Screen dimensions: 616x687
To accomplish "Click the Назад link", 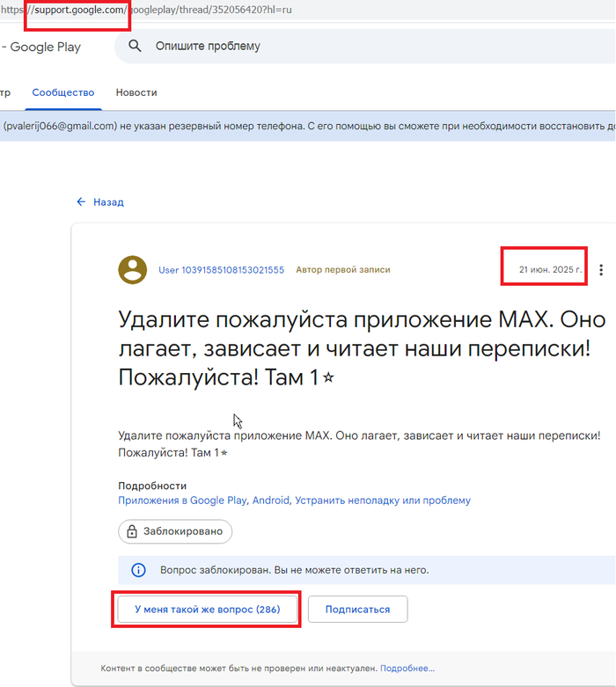I will pyautogui.click(x=109, y=202).
